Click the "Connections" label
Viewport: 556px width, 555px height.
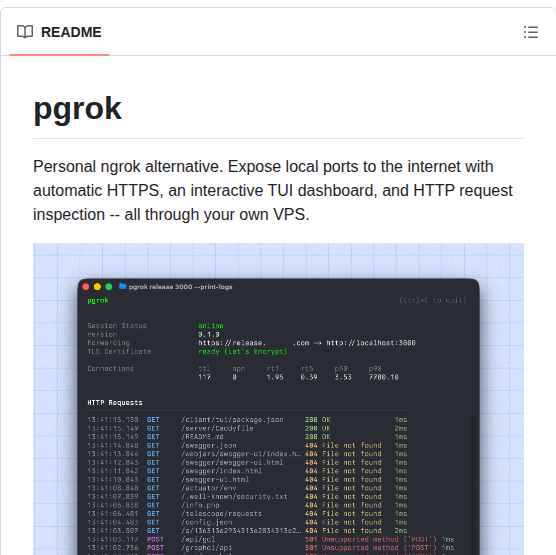pyautogui.click(x=111, y=368)
